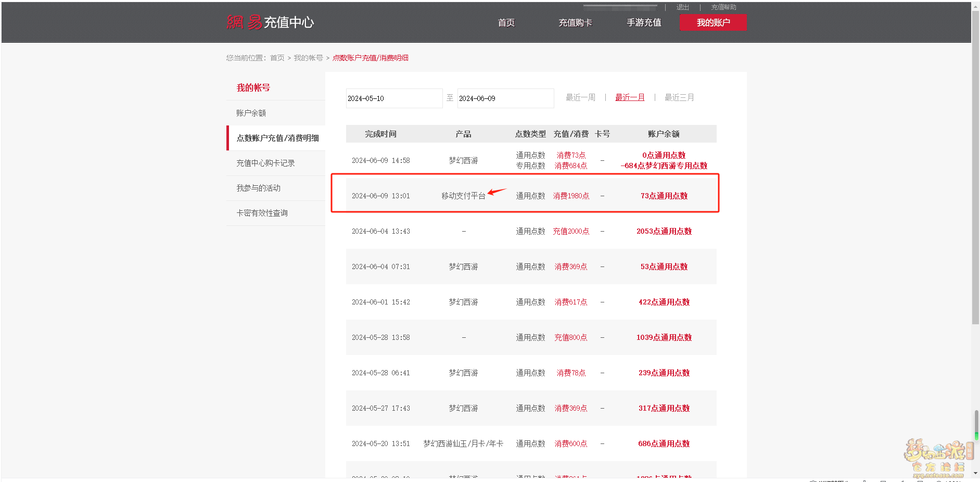Go to 首页 in the breadcrumb
The image size is (980, 482).
[x=277, y=58]
